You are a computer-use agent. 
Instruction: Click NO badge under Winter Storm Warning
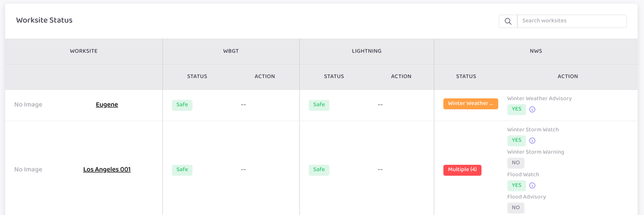(x=516, y=163)
